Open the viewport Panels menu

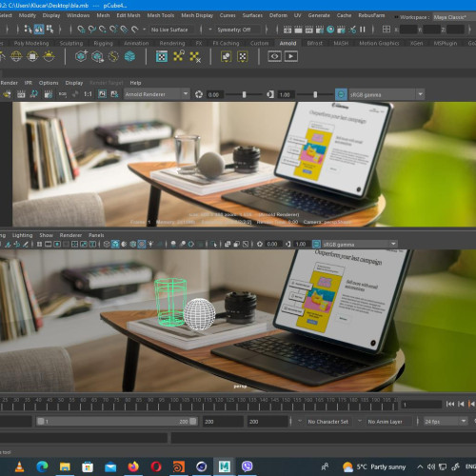[96, 235]
